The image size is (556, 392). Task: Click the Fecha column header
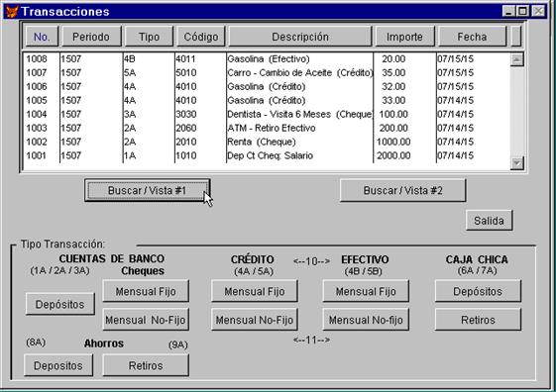(x=472, y=37)
